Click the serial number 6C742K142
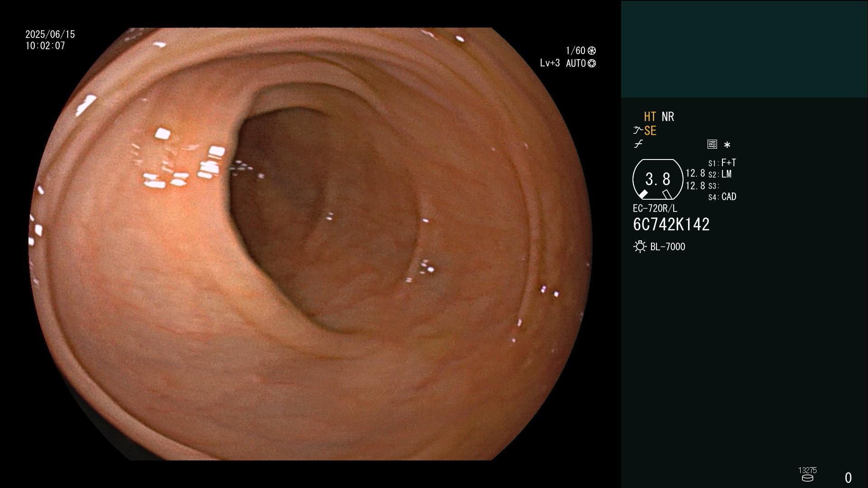Screen dimensions: 868x488 [671, 225]
